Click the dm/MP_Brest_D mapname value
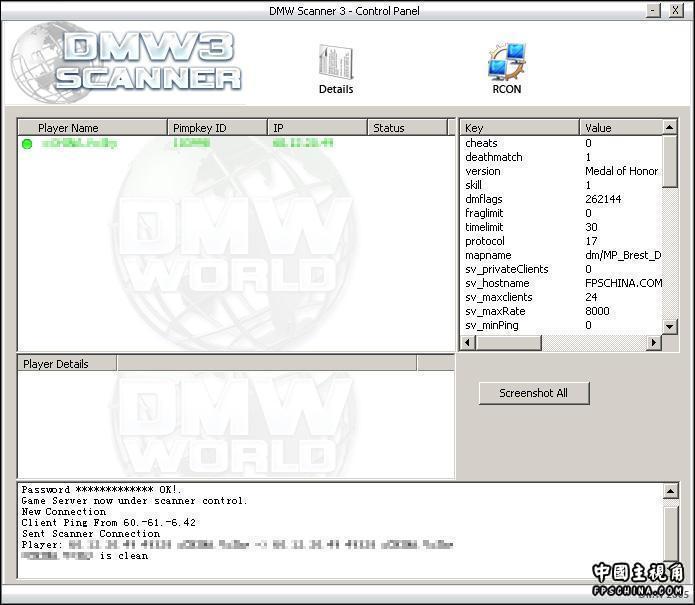The image size is (695, 605). pyautogui.click(x=623, y=255)
